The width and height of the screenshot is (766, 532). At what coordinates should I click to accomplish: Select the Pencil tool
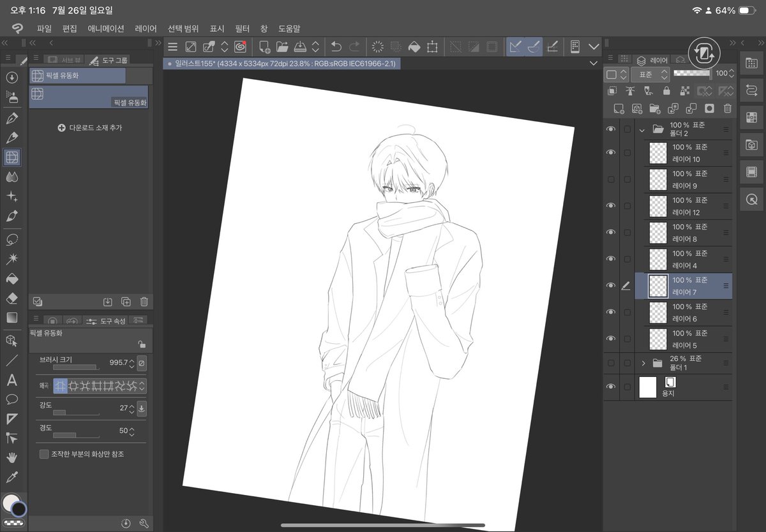click(x=11, y=138)
